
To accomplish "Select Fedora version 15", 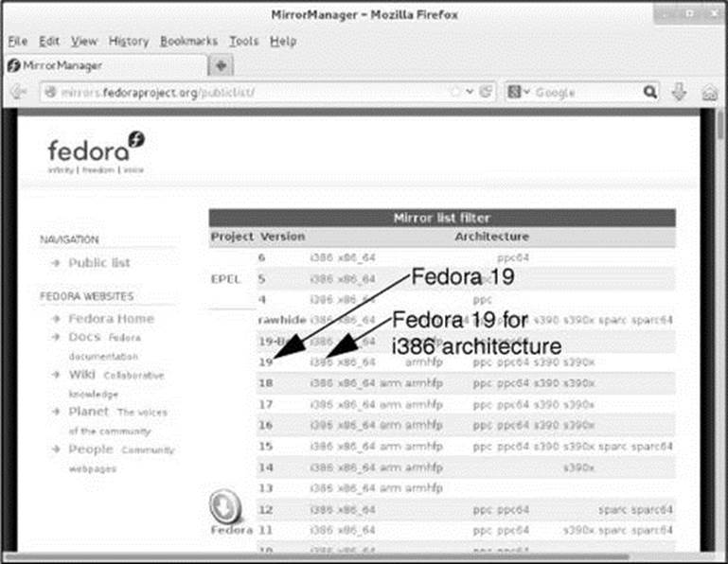I will 266,447.
